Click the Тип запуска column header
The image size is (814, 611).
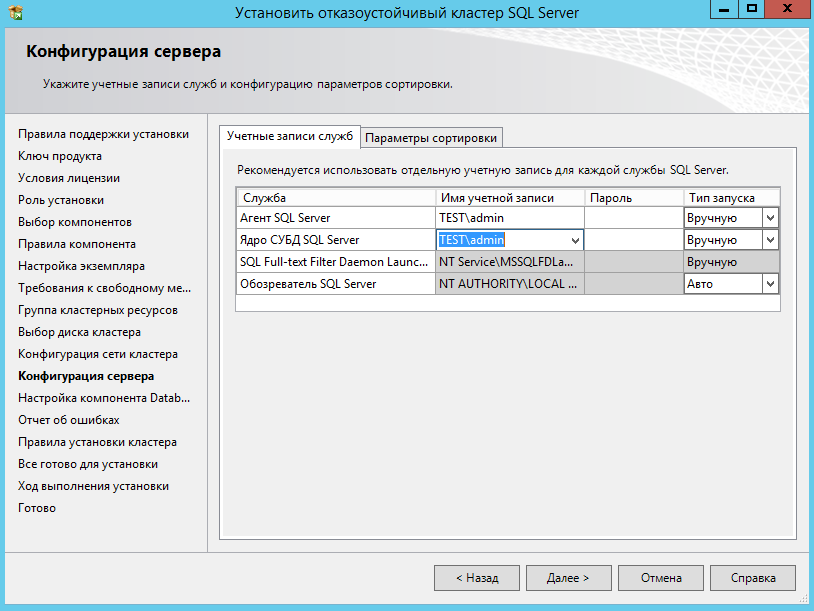coord(731,198)
